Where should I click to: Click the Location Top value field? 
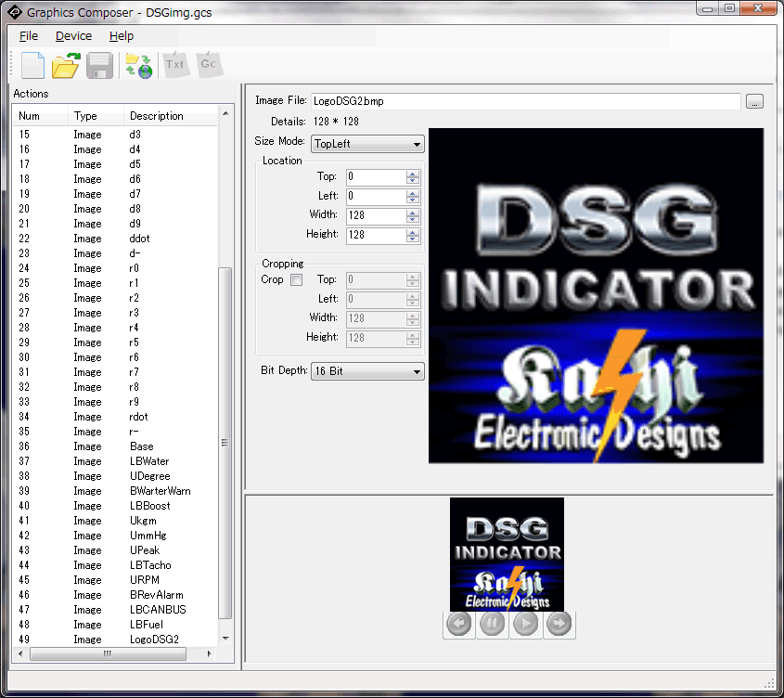pyautogui.click(x=376, y=176)
